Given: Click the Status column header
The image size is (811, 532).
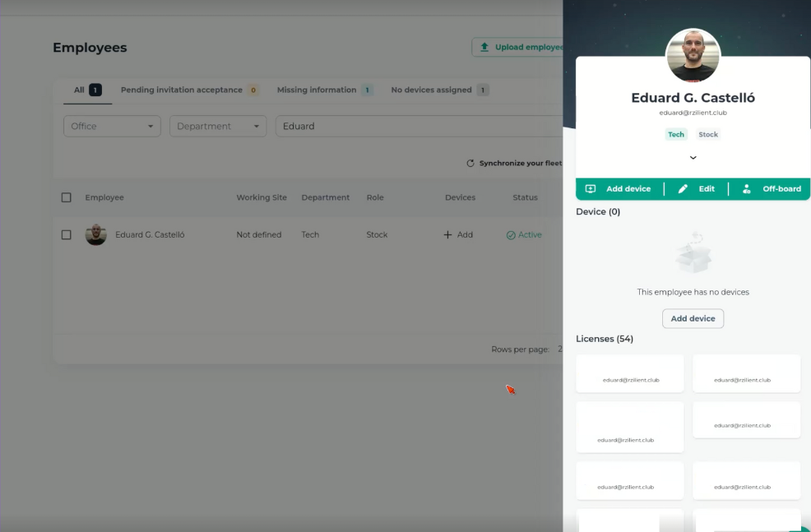Looking at the screenshot, I should [525, 197].
